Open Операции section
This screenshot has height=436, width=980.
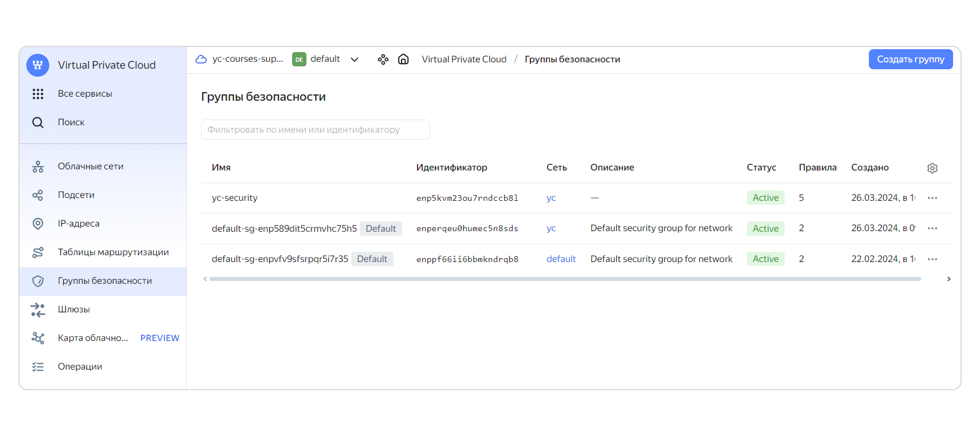[80, 367]
